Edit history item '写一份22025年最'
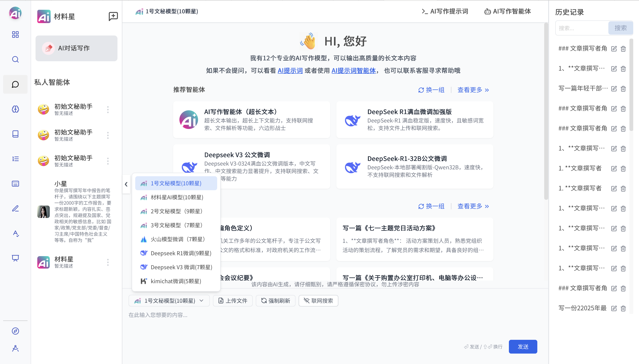Viewport: 639px width, 364px height. pyautogui.click(x=614, y=308)
